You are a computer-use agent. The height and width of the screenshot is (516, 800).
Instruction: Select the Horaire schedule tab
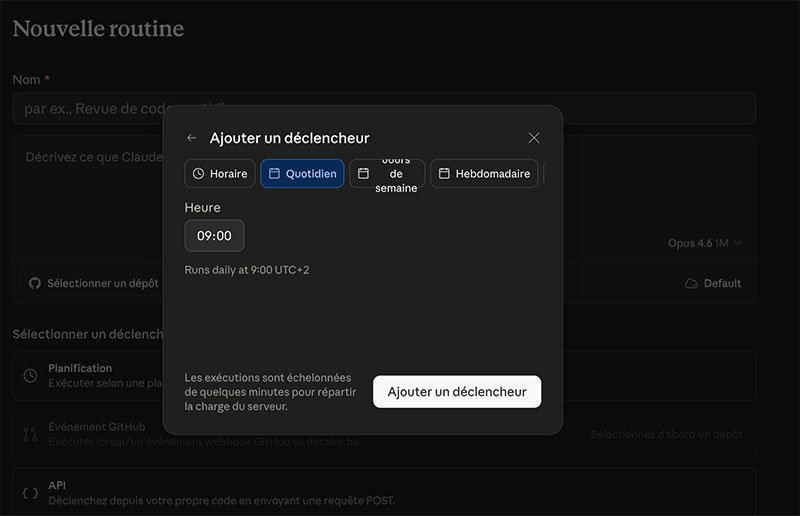[220, 174]
